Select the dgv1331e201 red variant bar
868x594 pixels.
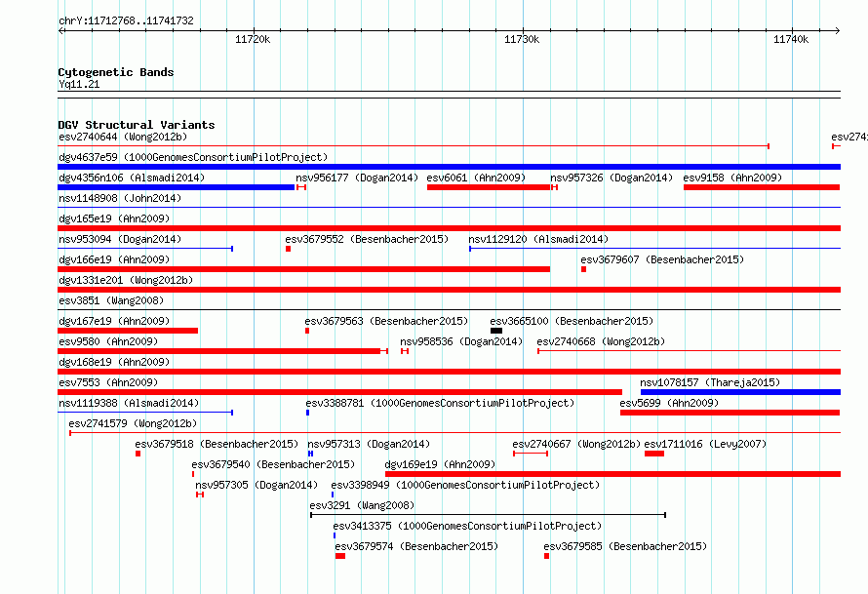click(x=449, y=290)
